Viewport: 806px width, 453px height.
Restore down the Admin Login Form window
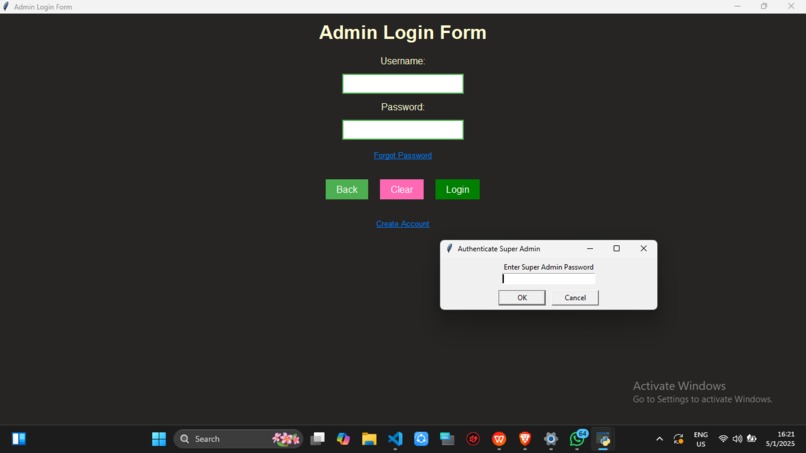pos(764,6)
